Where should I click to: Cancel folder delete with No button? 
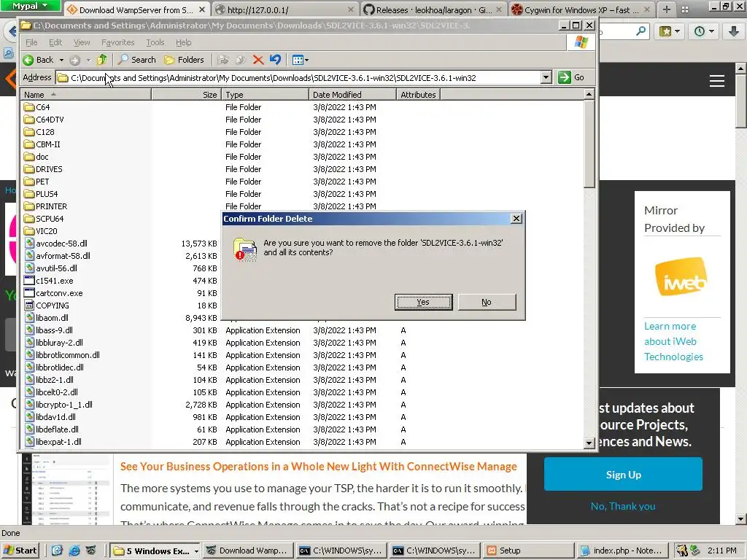point(487,302)
